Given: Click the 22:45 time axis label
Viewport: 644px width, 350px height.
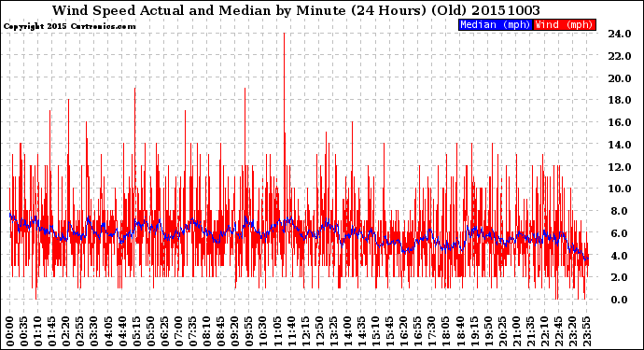Looking at the screenshot, I should (558, 331).
